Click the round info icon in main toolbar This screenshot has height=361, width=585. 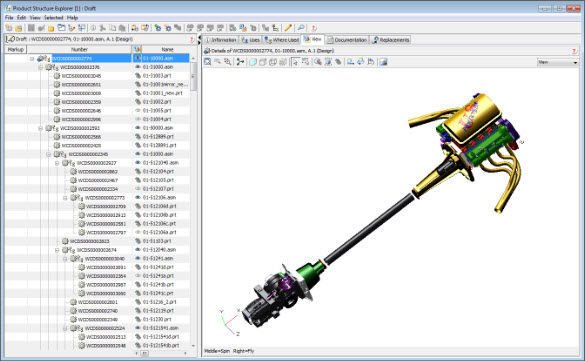(93, 28)
